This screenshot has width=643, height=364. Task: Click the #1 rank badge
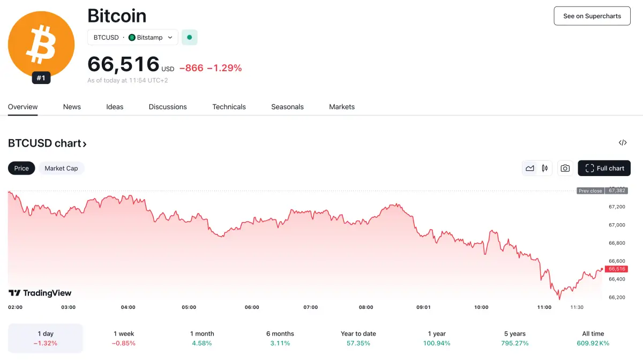click(41, 78)
